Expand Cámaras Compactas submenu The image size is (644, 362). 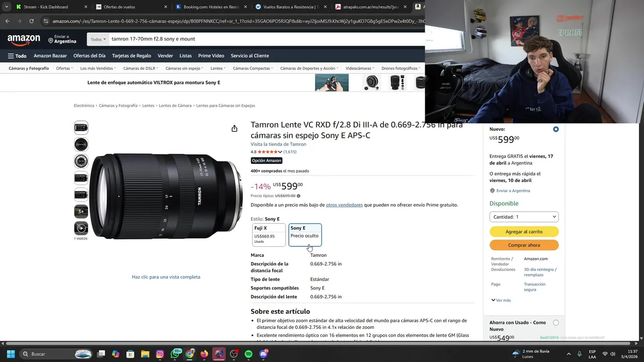(253, 68)
